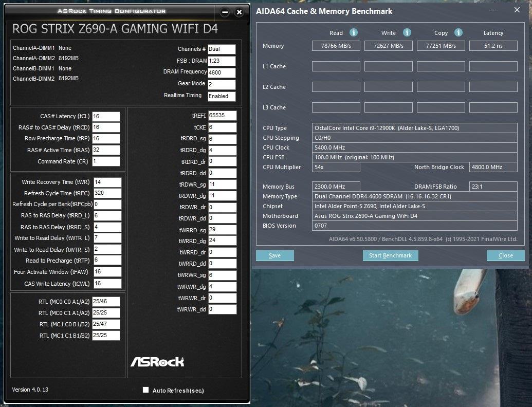The height and width of the screenshot is (407, 532).
Task: Click the tWTR_L value field
Action: 107,238
